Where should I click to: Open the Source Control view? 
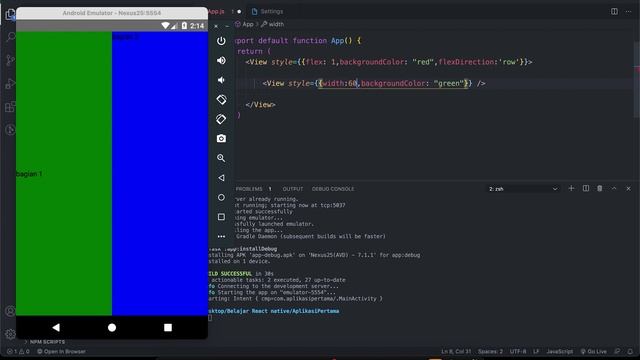[x=11, y=60]
